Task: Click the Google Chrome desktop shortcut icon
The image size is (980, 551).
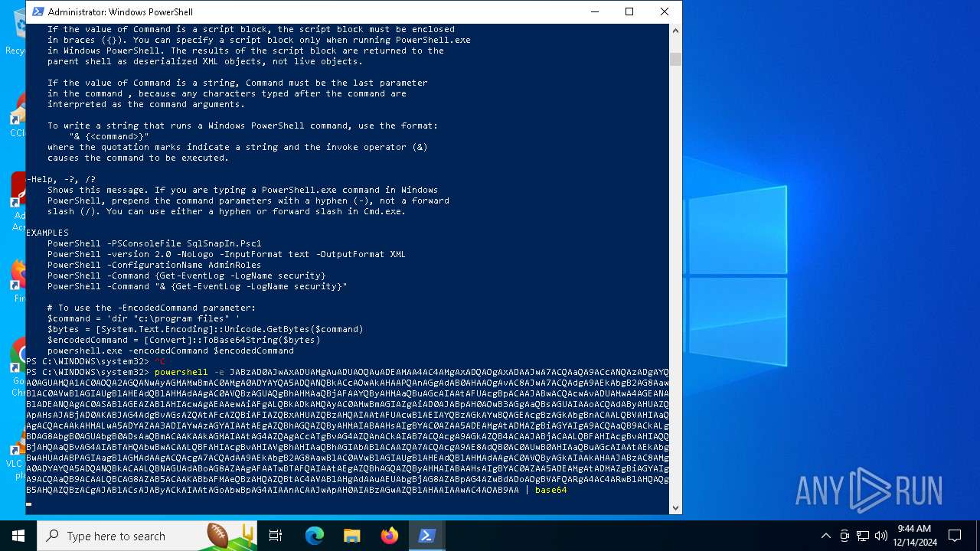Action: (18, 355)
